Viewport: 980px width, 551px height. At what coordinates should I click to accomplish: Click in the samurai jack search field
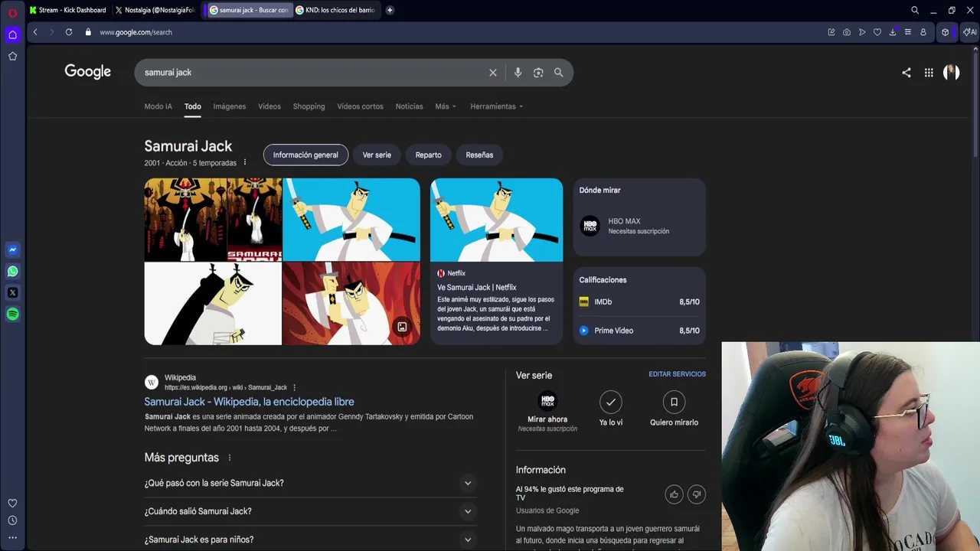click(313, 73)
